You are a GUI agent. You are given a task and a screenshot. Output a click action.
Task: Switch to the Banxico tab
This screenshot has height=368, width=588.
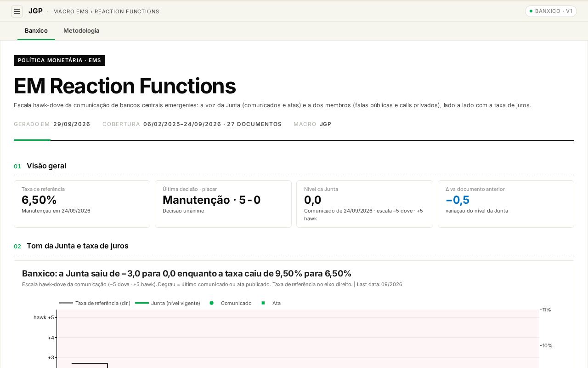[36, 31]
